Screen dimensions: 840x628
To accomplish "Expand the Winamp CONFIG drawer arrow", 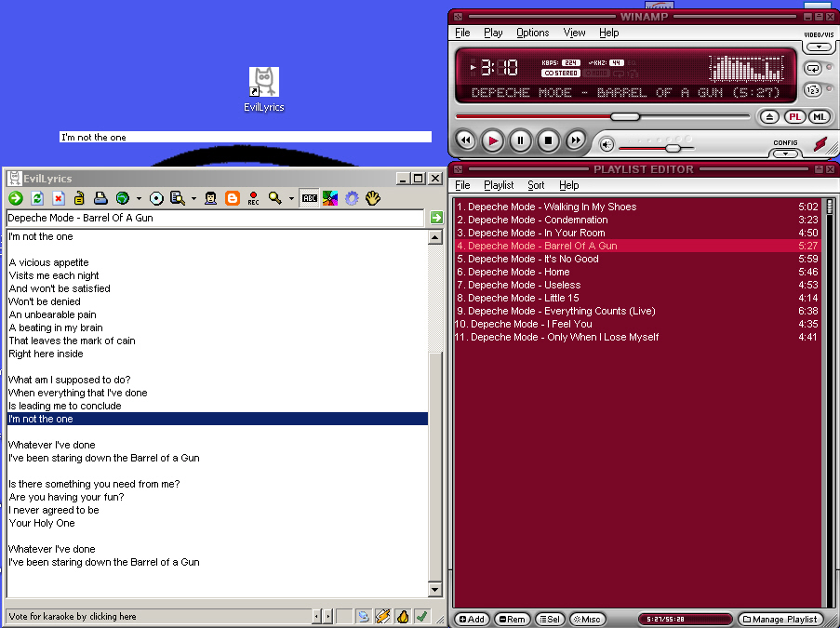I will coord(786,153).
